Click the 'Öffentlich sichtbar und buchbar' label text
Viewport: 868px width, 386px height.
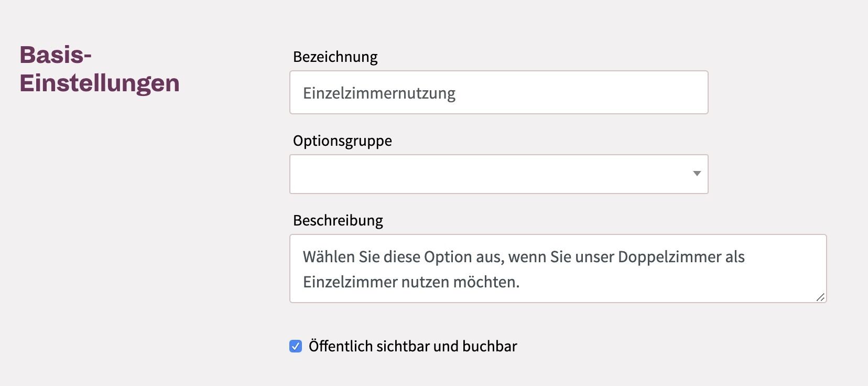[413, 346]
